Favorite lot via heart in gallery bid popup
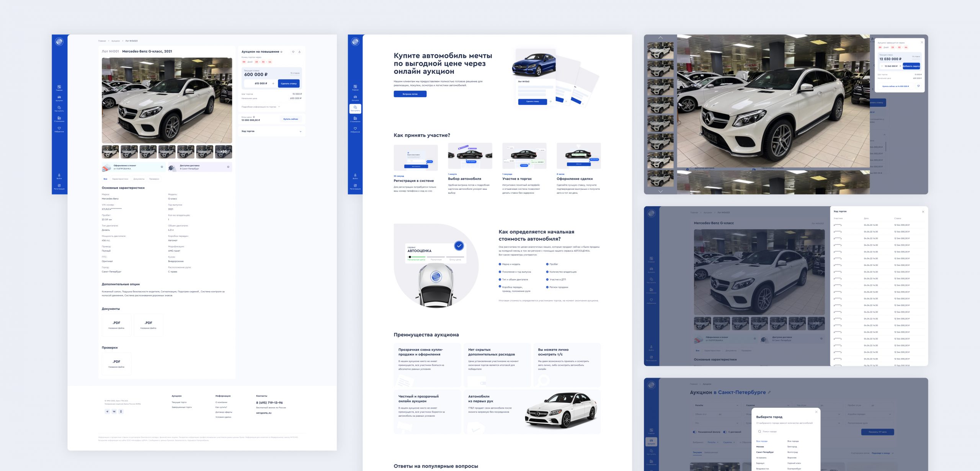The width and height of the screenshot is (980, 471). pyautogui.click(x=918, y=86)
